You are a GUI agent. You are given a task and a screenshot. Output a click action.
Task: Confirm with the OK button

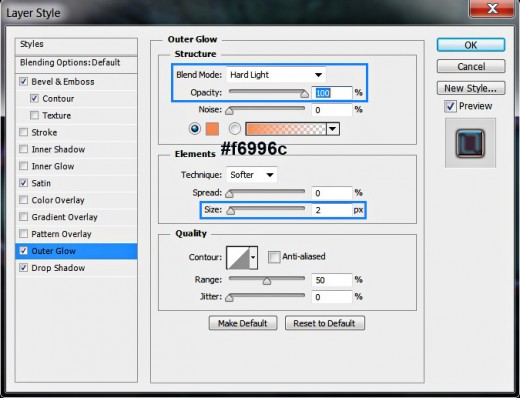pyautogui.click(x=471, y=45)
